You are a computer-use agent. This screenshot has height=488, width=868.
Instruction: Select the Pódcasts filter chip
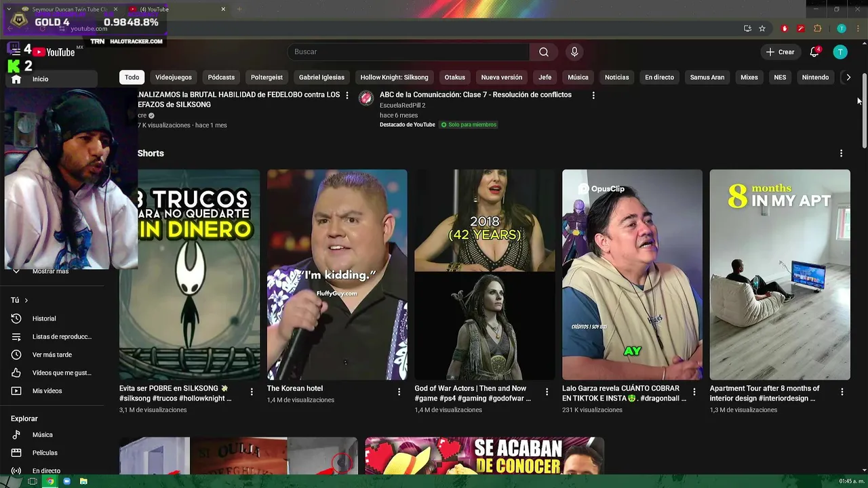pyautogui.click(x=221, y=77)
